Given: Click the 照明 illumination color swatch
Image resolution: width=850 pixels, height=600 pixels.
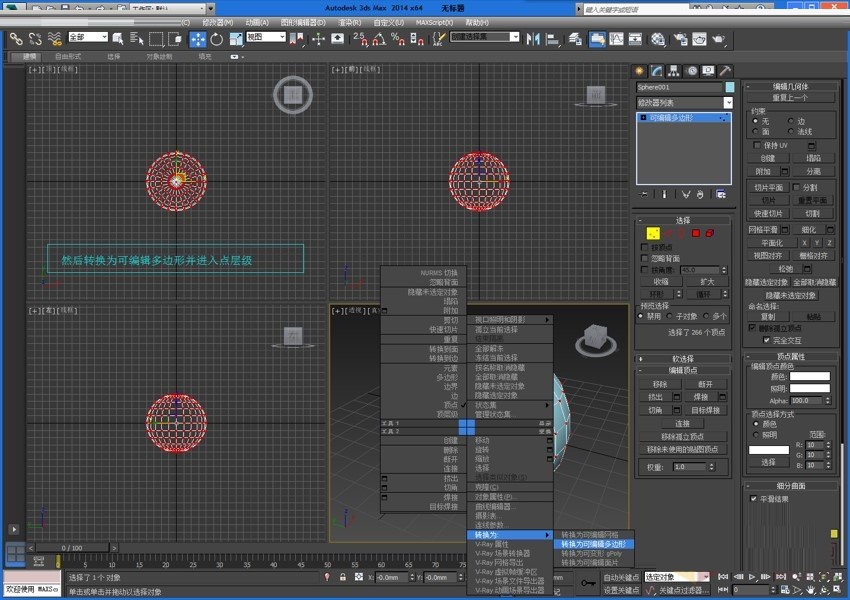Looking at the screenshot, I should (x=809, y=388).
